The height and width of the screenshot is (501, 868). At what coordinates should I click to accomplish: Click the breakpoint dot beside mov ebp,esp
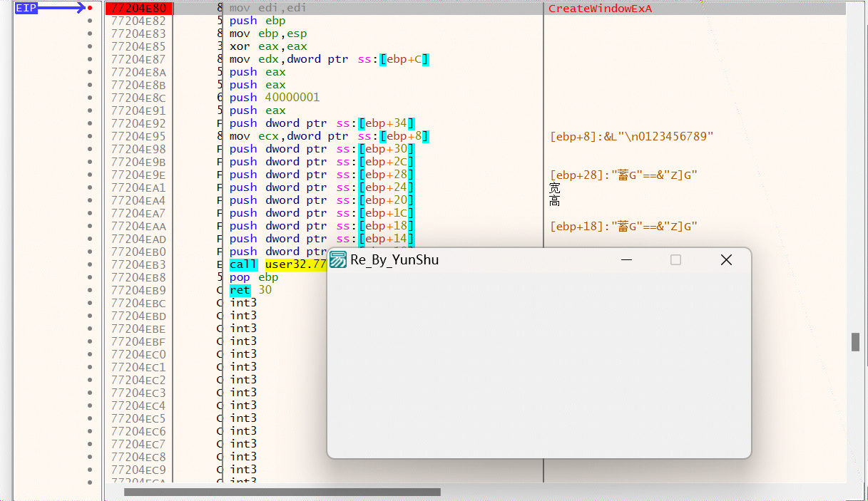pos(89,33)
